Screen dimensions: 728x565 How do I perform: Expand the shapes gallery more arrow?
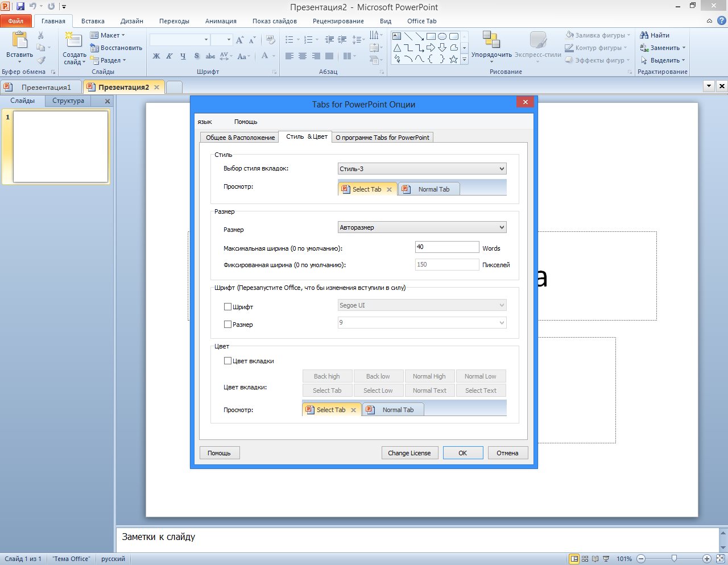pos(464,59)
